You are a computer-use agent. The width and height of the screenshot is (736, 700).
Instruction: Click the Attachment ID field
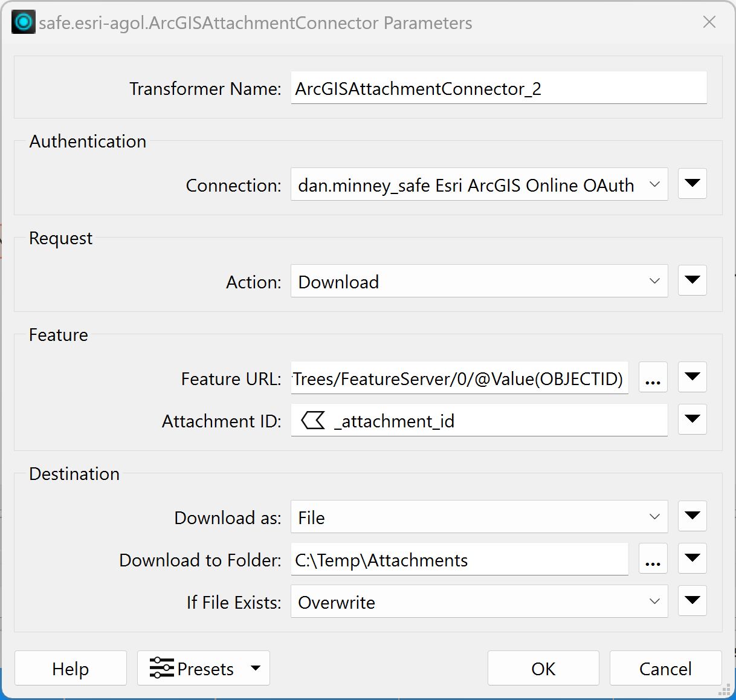[479, 420]
